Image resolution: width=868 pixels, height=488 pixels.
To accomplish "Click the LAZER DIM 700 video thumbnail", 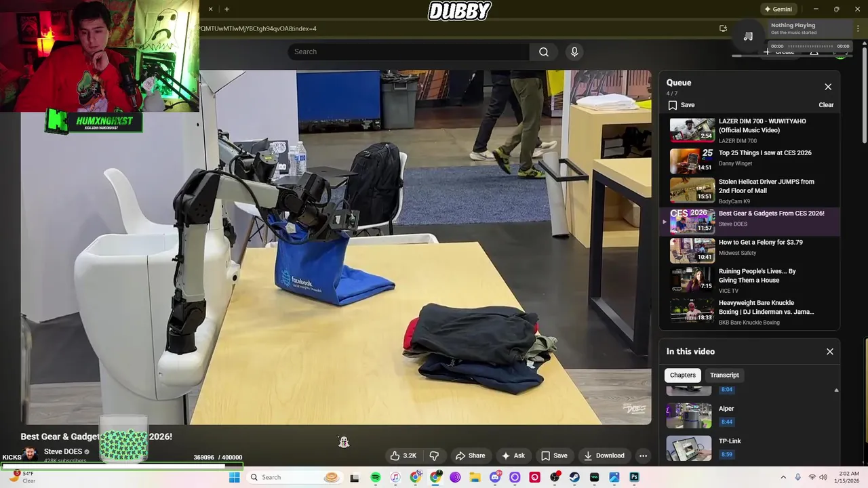I will (692, 131).
